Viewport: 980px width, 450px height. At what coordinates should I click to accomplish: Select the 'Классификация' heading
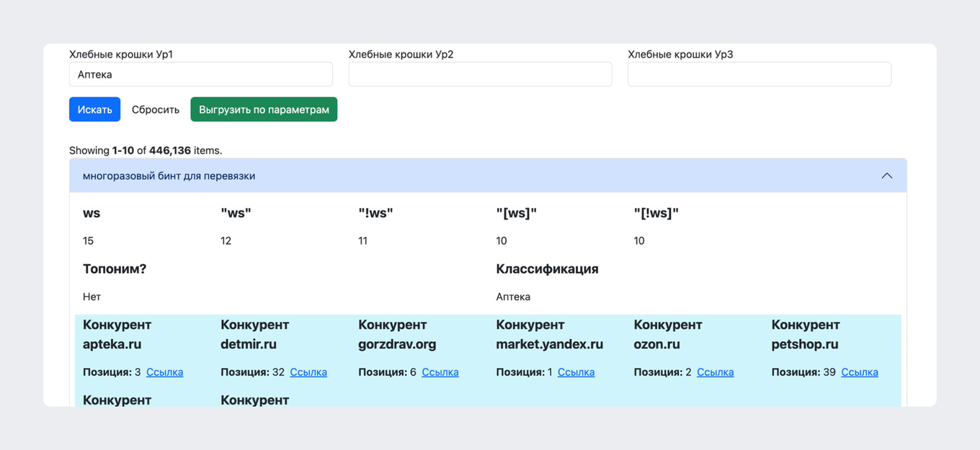(x=547, y=269)
